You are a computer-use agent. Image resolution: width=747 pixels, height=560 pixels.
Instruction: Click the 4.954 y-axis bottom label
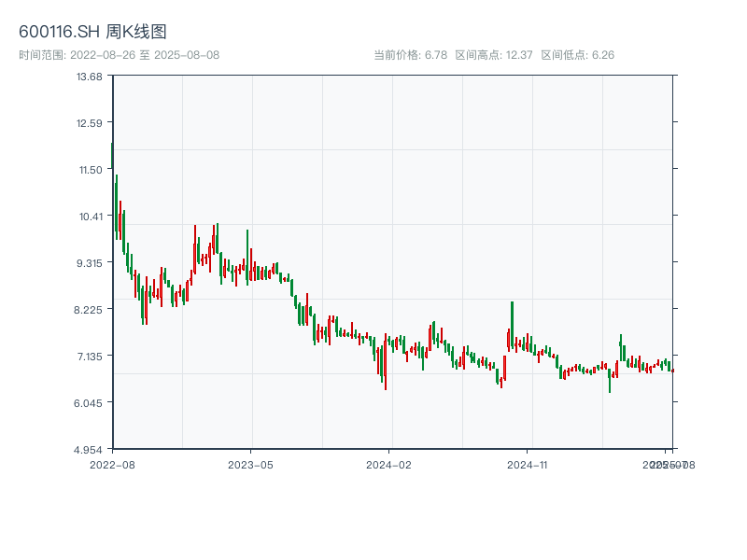90,449
